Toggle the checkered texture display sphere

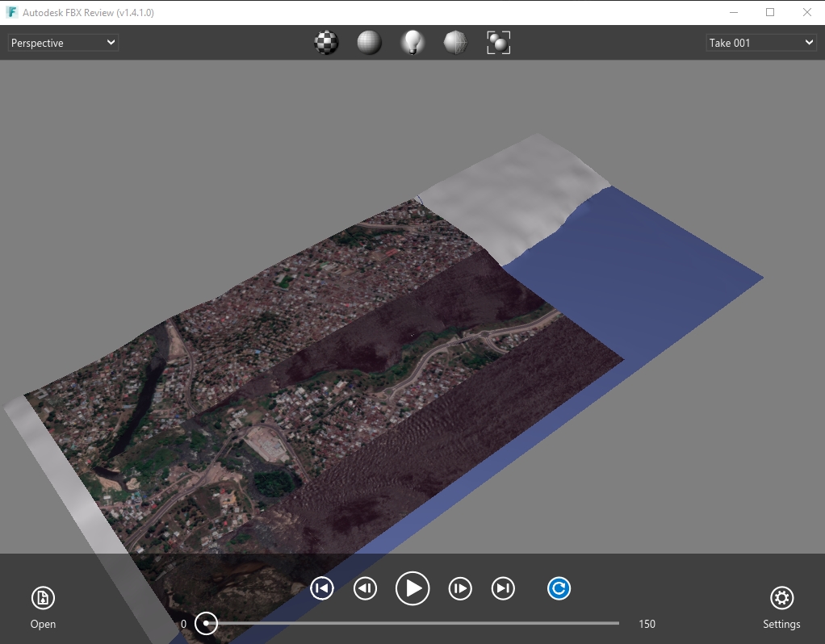[x=326, y=43]
